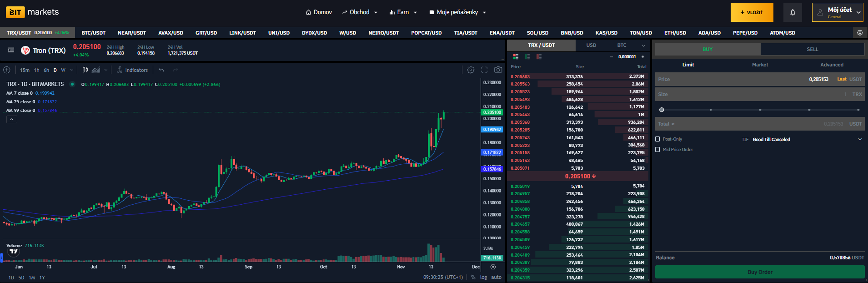Select the 15m chart interval
The height and width of the screenshot is (283, 868).
click(25, 70)
